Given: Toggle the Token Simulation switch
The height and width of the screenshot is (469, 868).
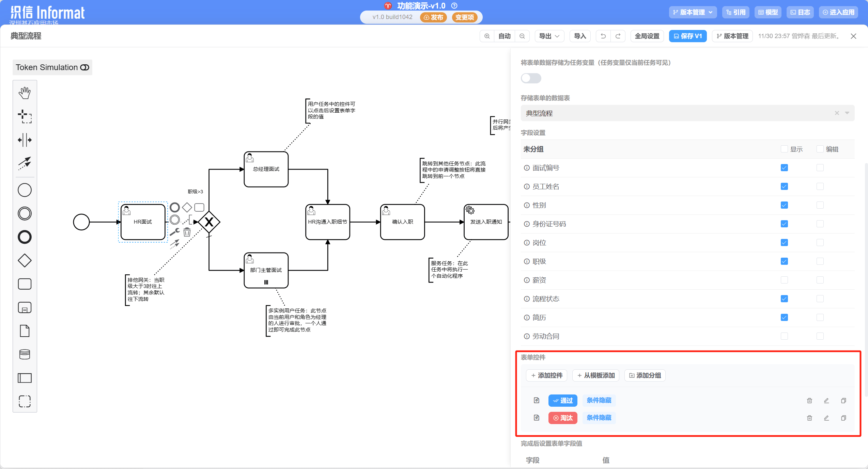Looking at the screenshot, I should [x=84, y=67].
